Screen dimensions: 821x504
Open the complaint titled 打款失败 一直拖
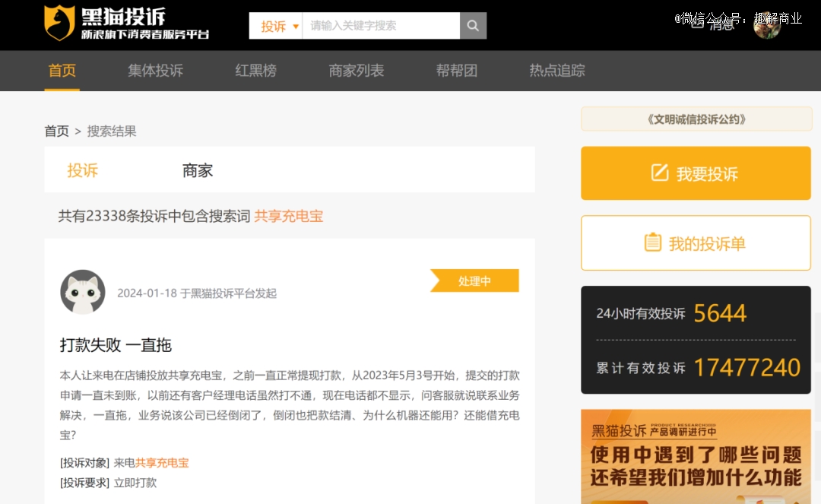tap(116, 345)
